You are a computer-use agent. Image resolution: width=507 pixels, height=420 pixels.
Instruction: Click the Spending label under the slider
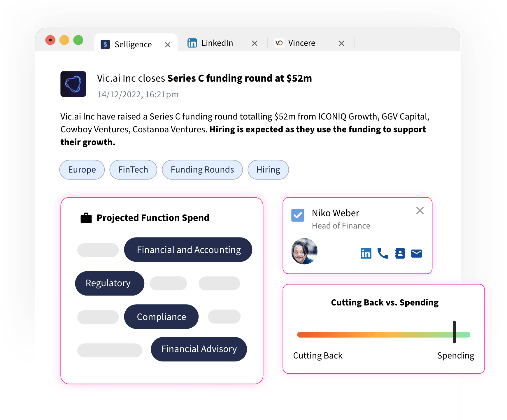pos(455,356)
